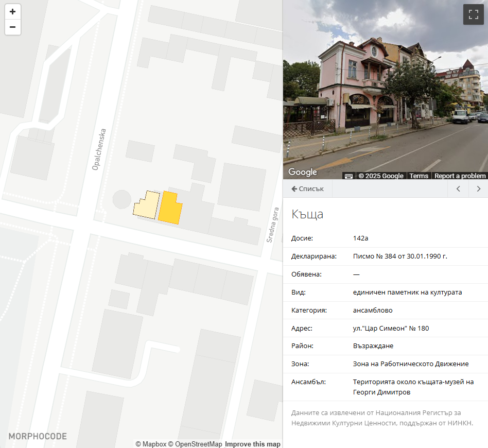Open the Mapbox attribution link

tap(151, 444)
